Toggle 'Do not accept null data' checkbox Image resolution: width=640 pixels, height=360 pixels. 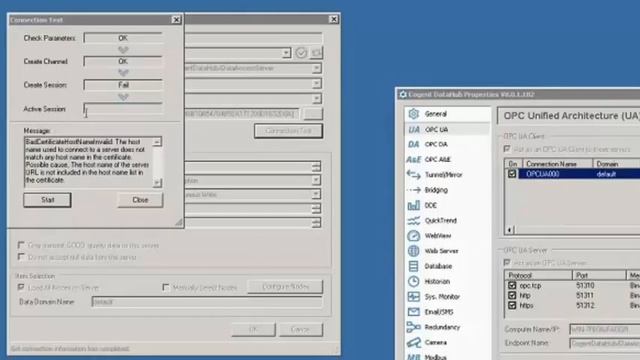(21, 257)
